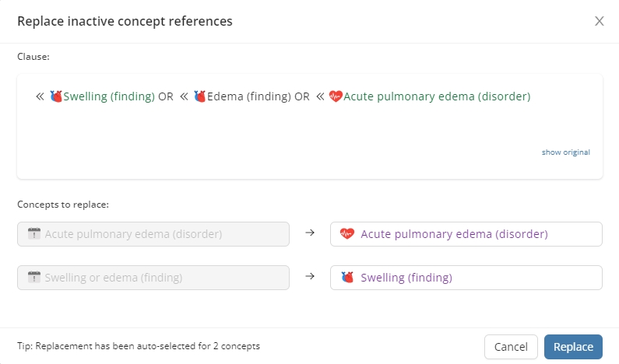The width and height of the screenshot is (619, 364).
Task: Click the descendant-or-self operator before Edema (finding)
Action: (185, 97)
